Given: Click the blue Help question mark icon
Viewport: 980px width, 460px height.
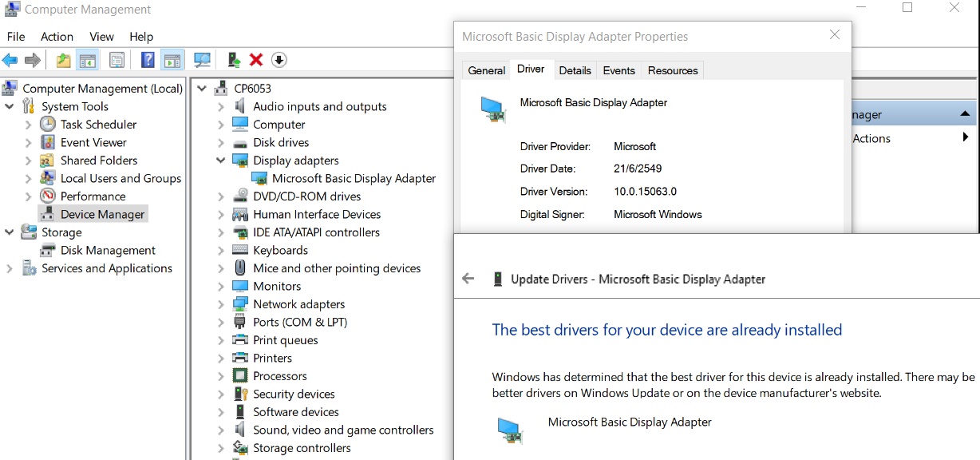Looking at the screenshot, I should (148, 60).
